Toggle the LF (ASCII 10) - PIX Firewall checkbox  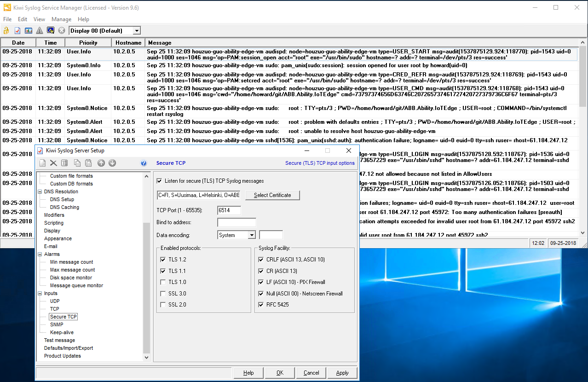pos(261,282)
